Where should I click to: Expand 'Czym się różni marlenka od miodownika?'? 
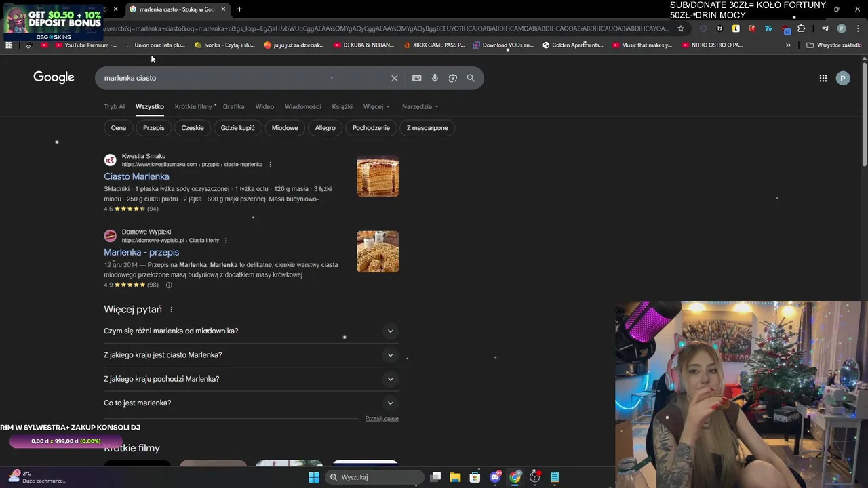251,331
